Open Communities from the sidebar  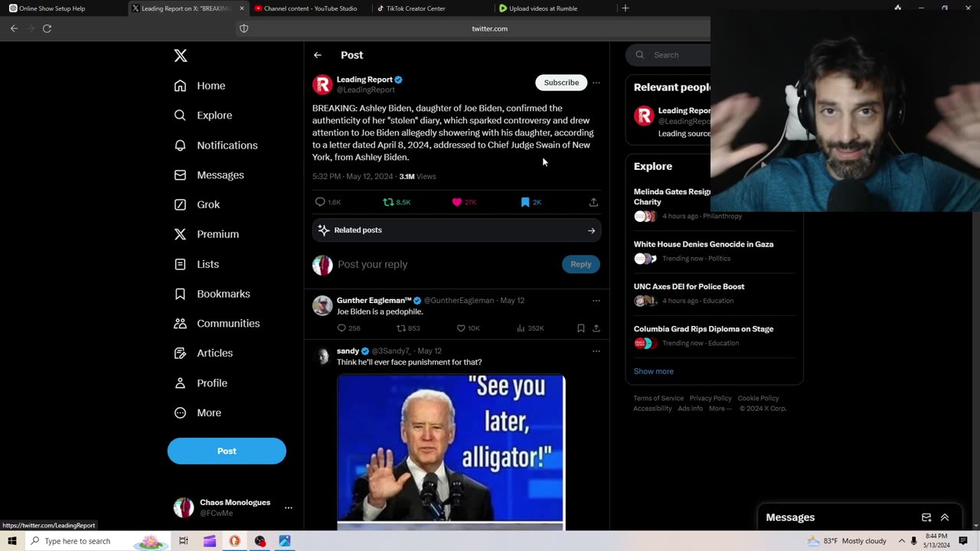[x=217, y=323]
